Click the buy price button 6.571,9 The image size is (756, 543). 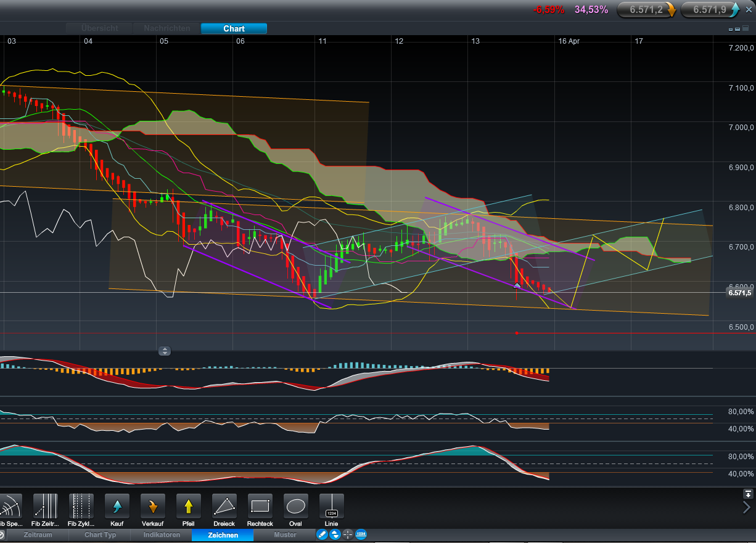pyautogui.click(x=710, y=9)
